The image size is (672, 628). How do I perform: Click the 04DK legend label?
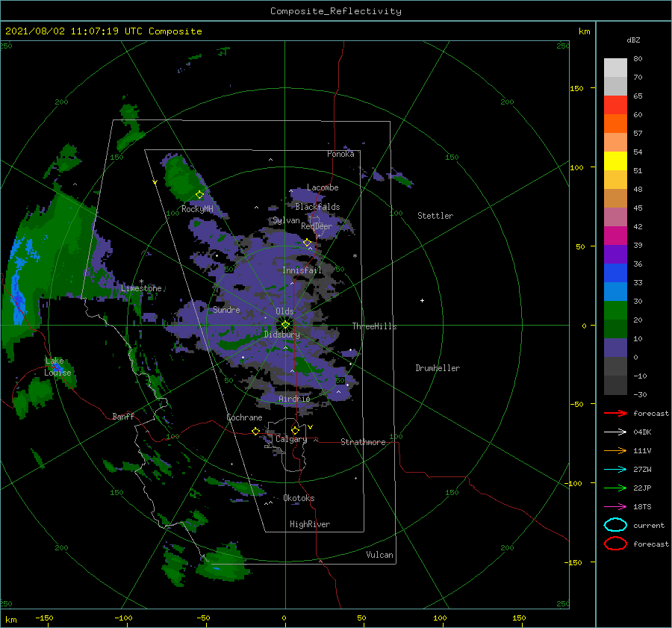(642, 432)
